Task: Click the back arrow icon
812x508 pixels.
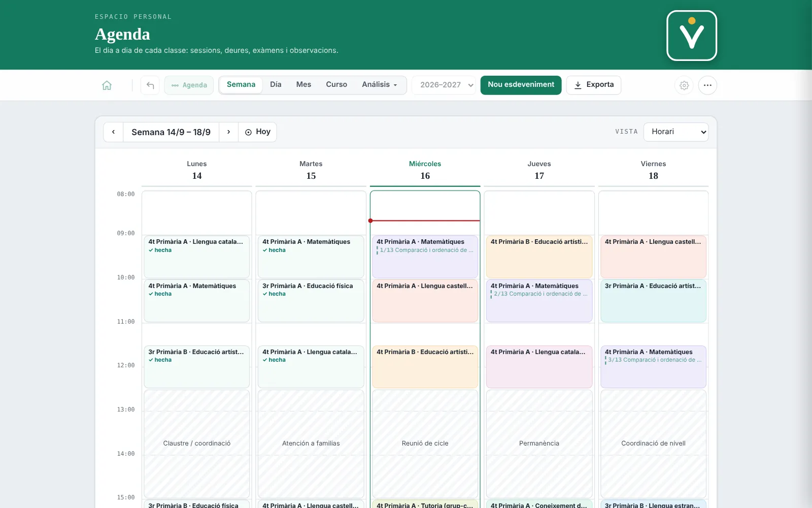Action: coord(150,85)
